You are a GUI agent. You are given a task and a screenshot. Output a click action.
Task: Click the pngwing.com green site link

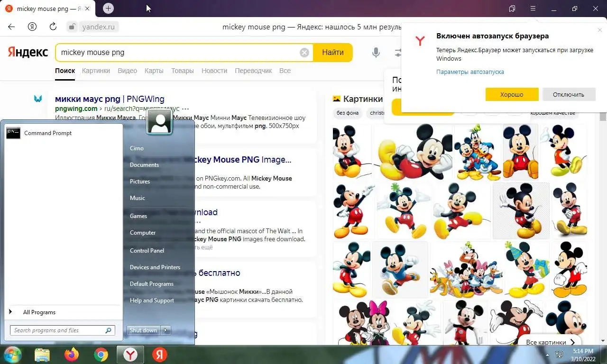[x=76, y=109]
